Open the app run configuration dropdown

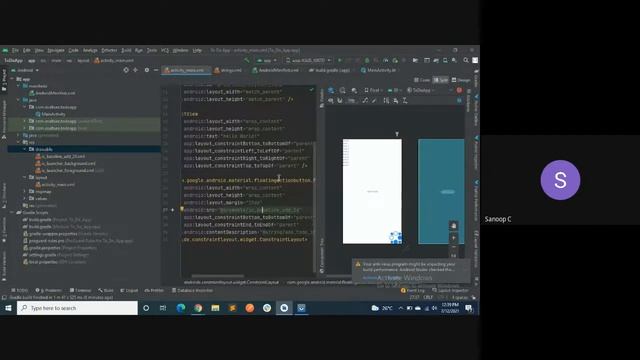pyautogui.click(x=266, y=60)
